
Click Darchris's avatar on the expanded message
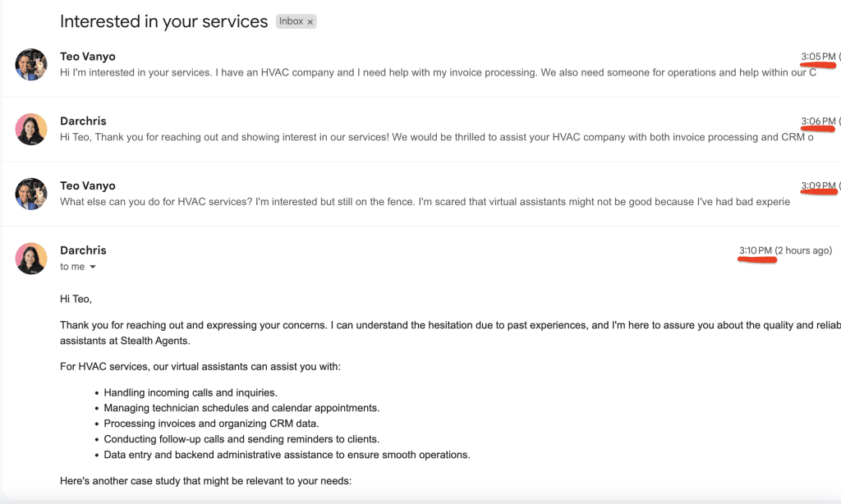(31, 259)
